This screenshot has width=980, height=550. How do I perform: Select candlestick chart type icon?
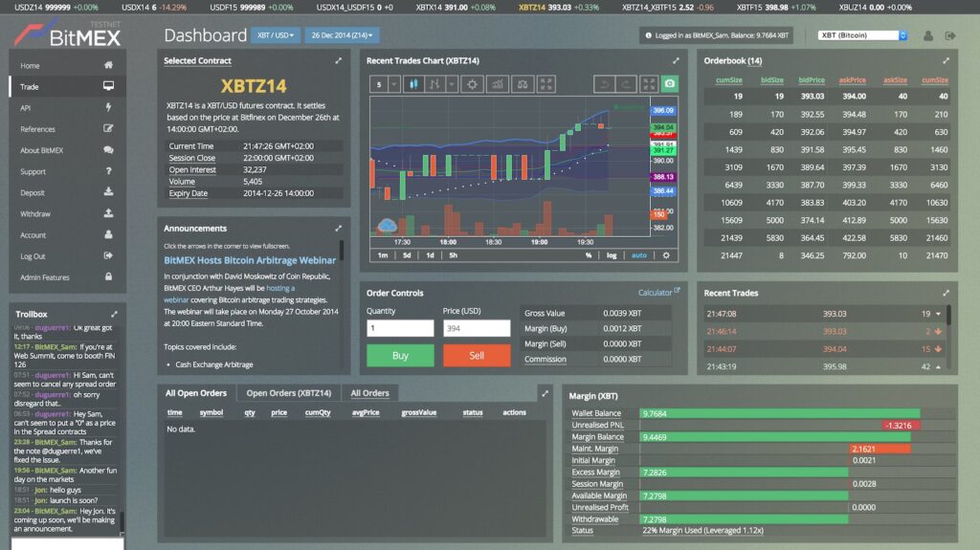[413, 84]
